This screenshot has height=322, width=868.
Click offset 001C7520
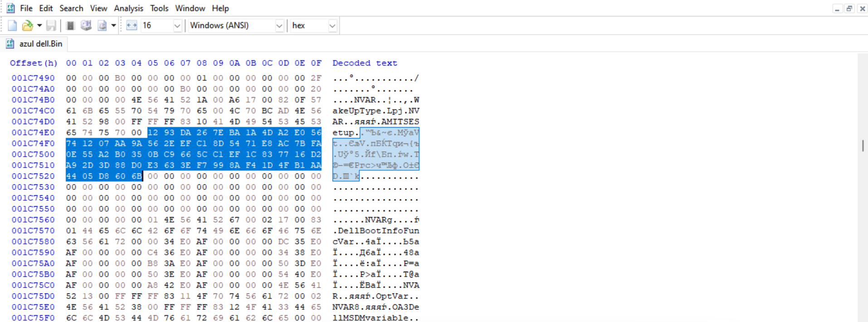tap(33, 176)
